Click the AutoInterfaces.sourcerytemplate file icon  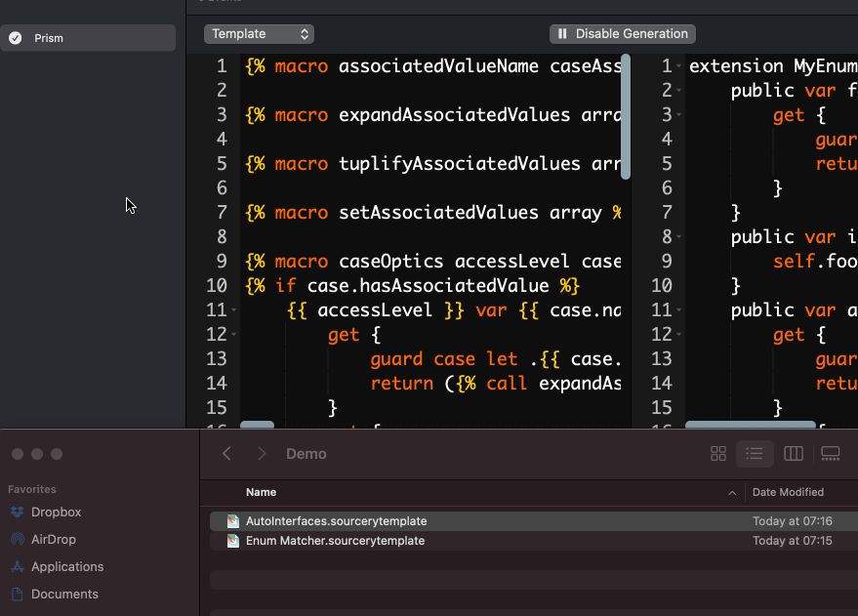click(233, 521)
